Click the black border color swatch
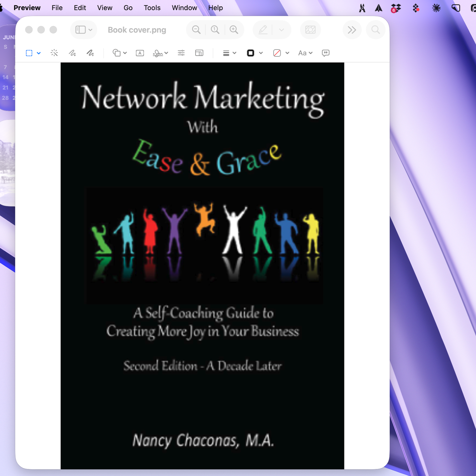This screenshot has width=476, height=476. tap(250, 53)
